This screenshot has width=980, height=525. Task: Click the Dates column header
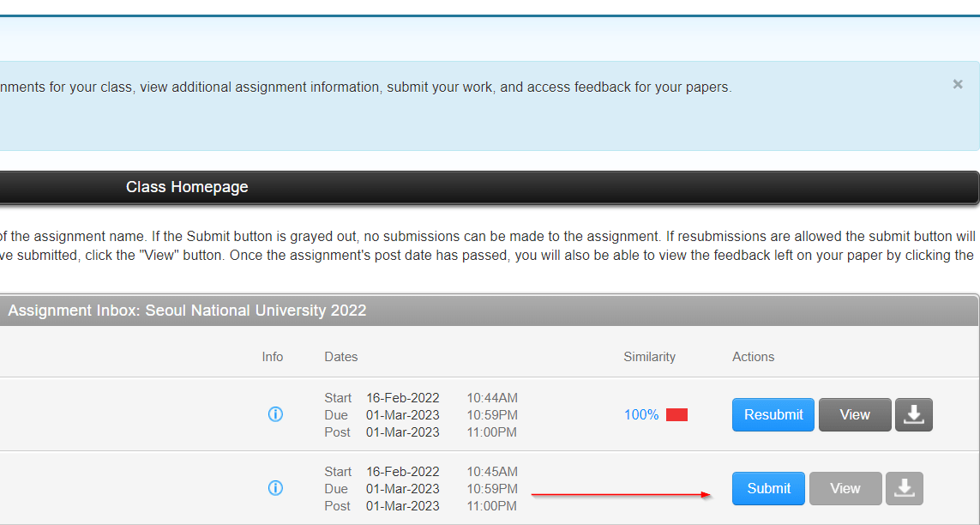tap(340, 357)
